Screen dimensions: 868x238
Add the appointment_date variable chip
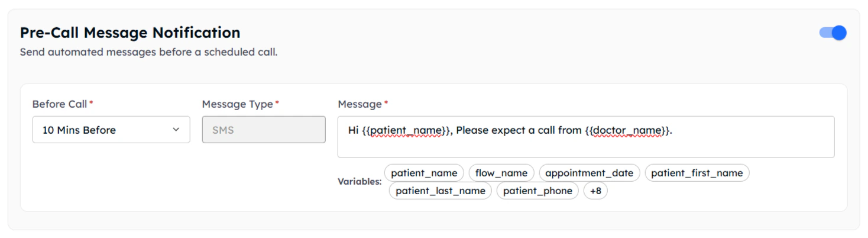click(x=589, y=173)
